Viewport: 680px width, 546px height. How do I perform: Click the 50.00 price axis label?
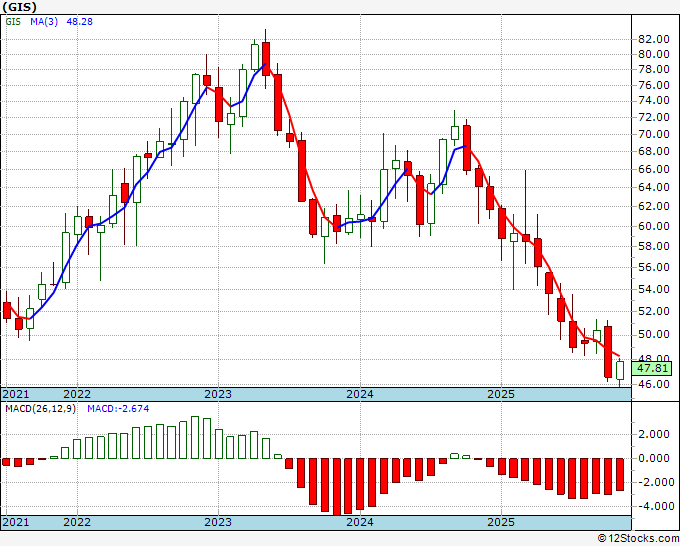(x=654, y=334)
